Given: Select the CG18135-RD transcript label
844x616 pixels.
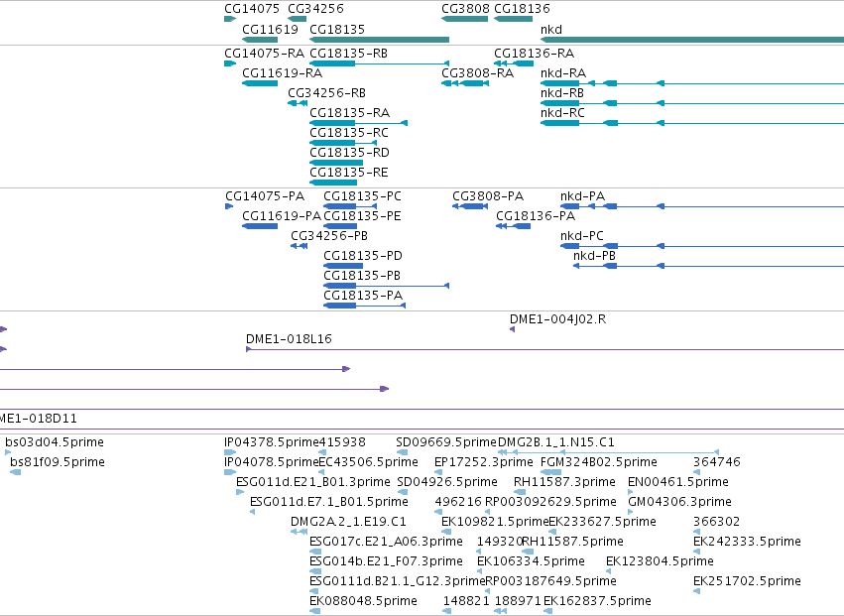Looking at the screenshot, I should click(x=349, y=153).
